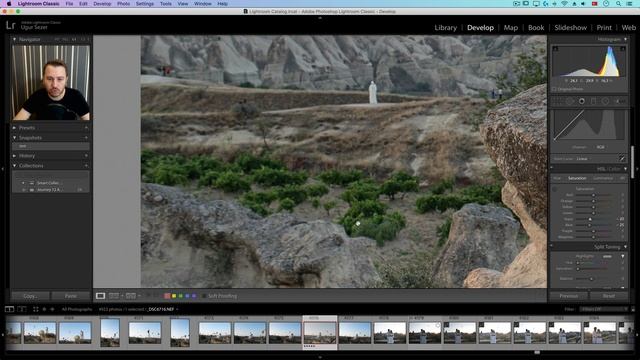Open the Slideshow module
640x360 pixels.
(x=571, y=27)
